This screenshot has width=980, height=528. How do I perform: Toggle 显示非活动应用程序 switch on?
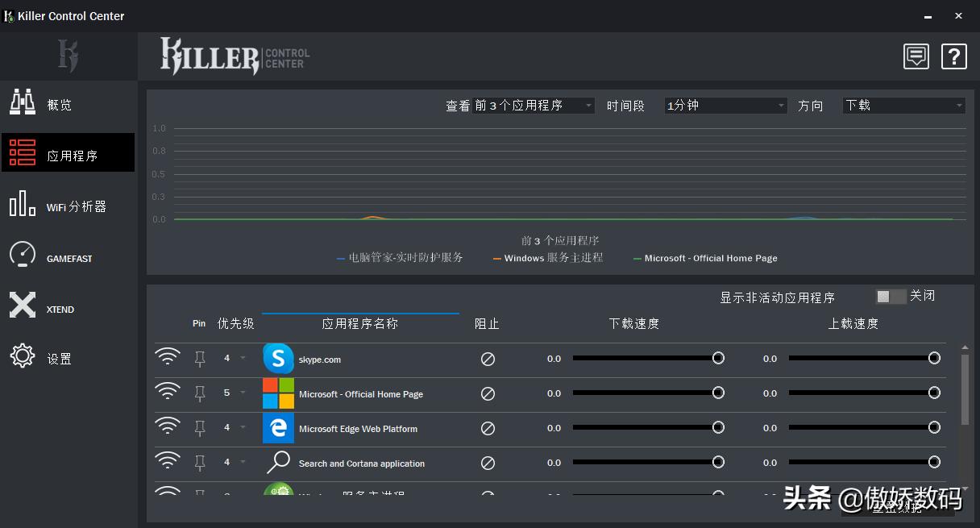pyautogui.click(x=890, y=296)
